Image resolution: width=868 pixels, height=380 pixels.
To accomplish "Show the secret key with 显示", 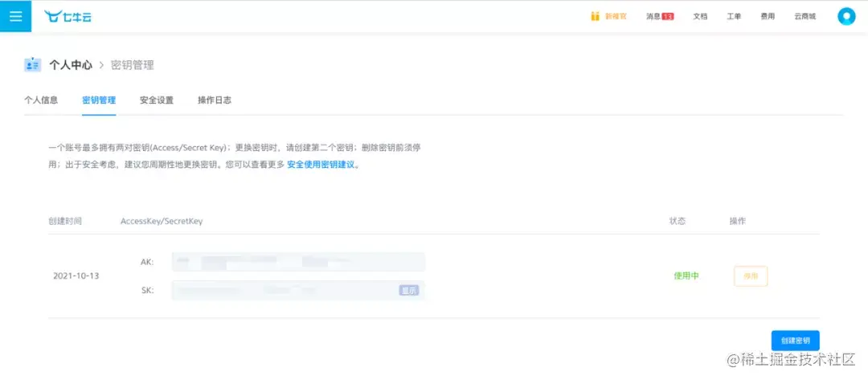I will 409,290.
